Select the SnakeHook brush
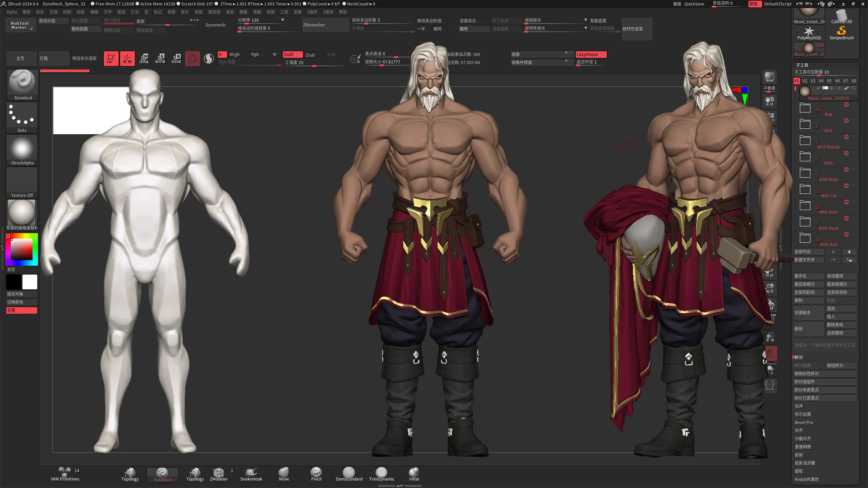 coord(251,474)
